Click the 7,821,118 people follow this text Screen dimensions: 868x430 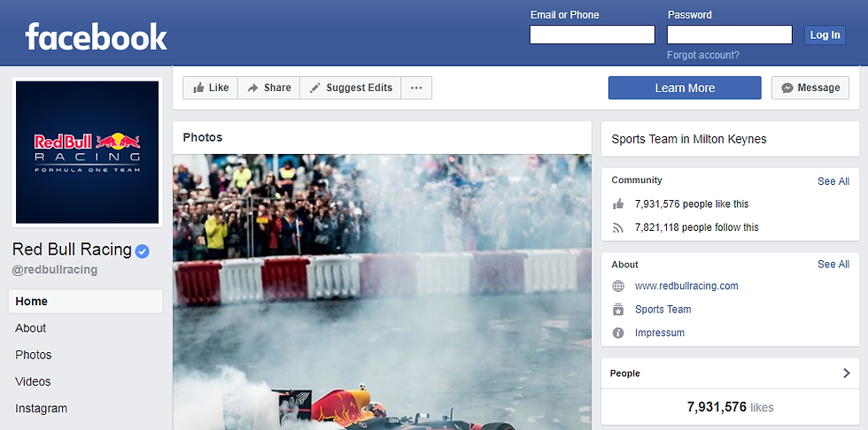(x=697, y=227)
